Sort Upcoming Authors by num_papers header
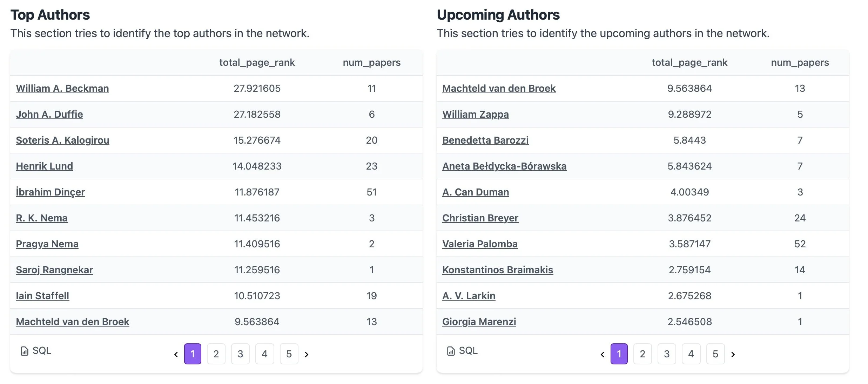This screenshot has height=384, width=868. pos(800,62)
